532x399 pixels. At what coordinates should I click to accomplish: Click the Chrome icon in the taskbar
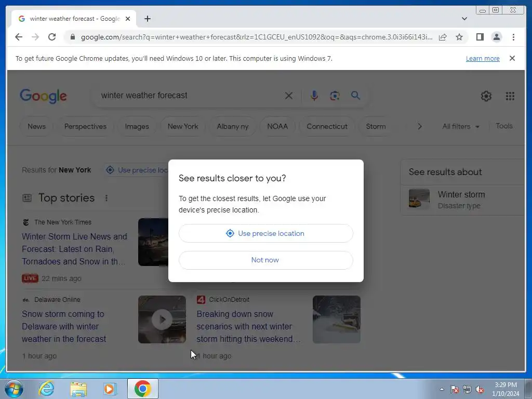(142, 389)
